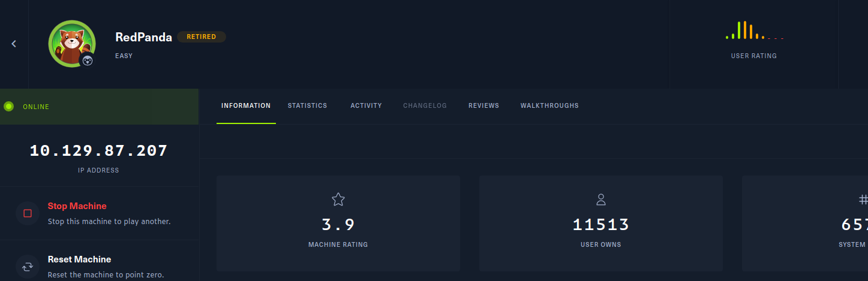Open the Changelog tab
Screen dimensions: 868x281
pos(425,105)
